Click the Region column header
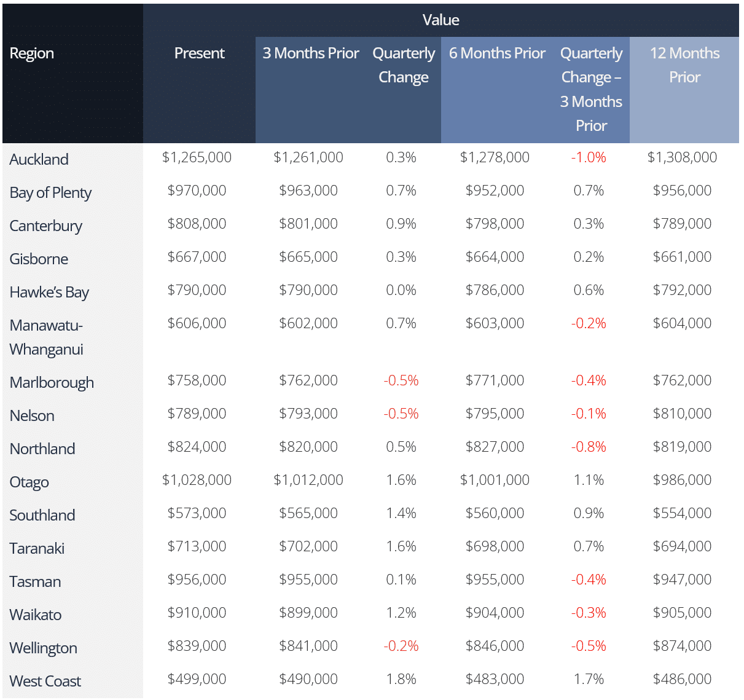This screenshot has width=744, height=700. click(x=32, y=53)
